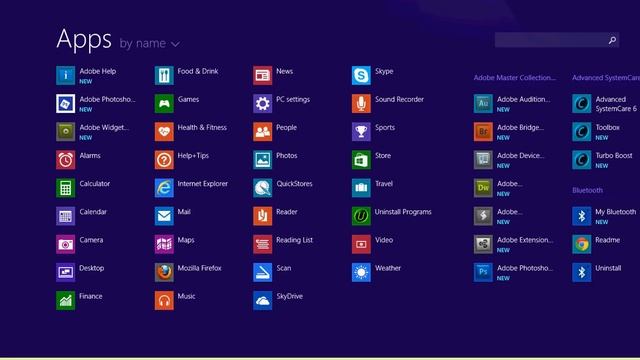This screenshot has height=360, width=640.
Task: Open the News app icon
Action: [262, 75]
